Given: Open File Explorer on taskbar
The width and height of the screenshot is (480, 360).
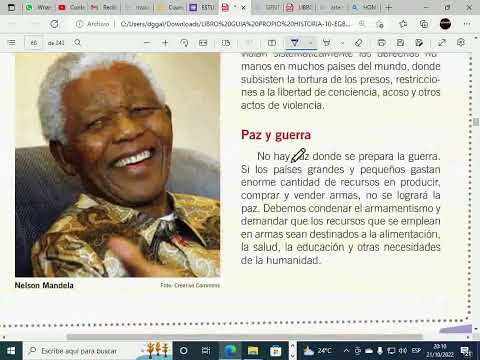Looking at the screenshot, I should coord(253,351).
